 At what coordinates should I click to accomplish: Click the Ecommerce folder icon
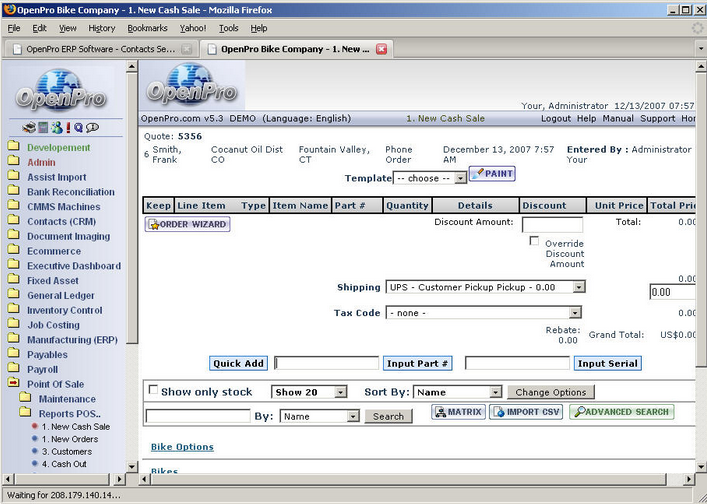(x=14, y=250)
